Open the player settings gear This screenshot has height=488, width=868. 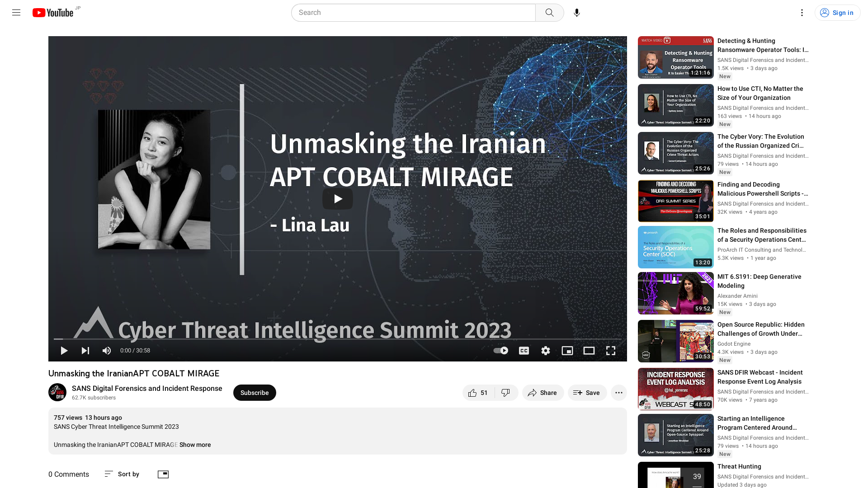[x=546, y=351]
